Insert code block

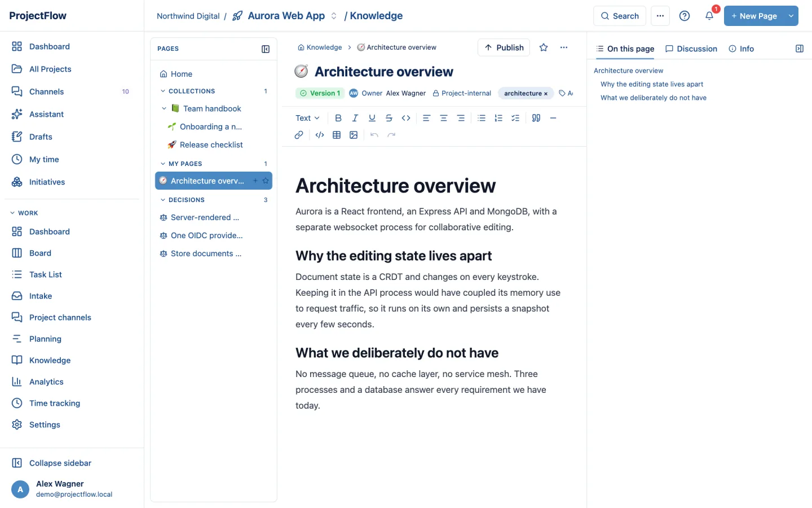pos(320,135)
